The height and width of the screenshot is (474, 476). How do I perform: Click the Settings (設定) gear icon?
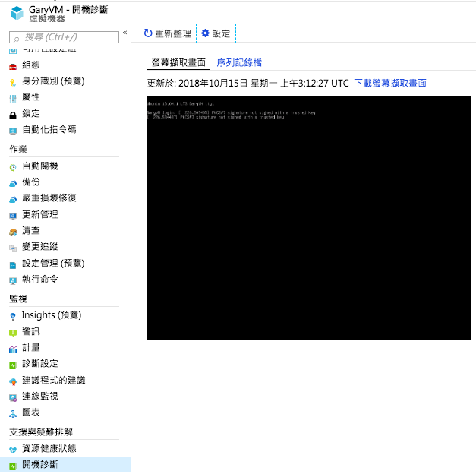pyautogui.click(x=206, y=33)
